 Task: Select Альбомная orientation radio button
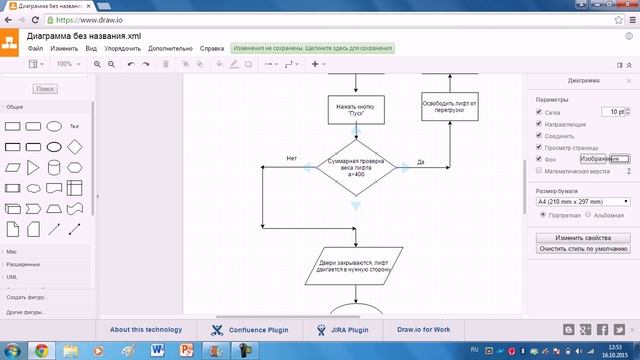point(588,215)
